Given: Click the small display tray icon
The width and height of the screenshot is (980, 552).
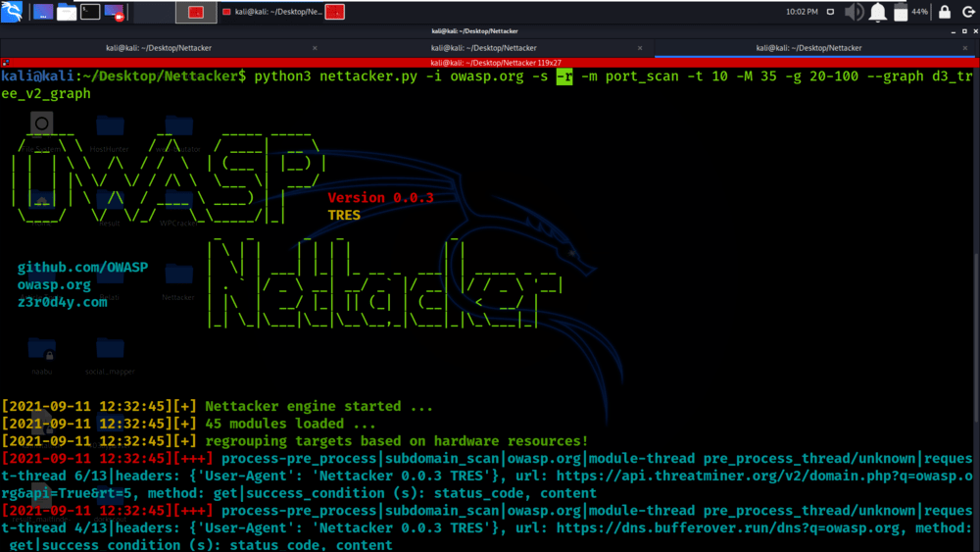Looking at the screenshot, I should [x=830, y=12].
